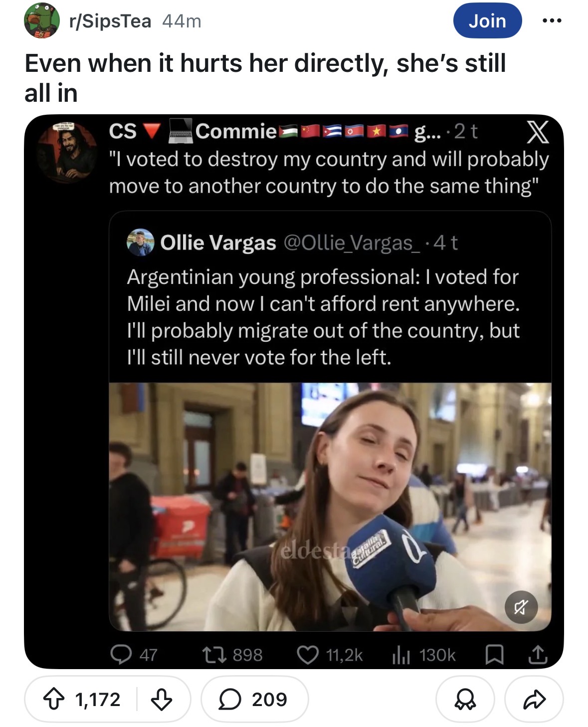Open the post title text

click(x=265, y=78)
